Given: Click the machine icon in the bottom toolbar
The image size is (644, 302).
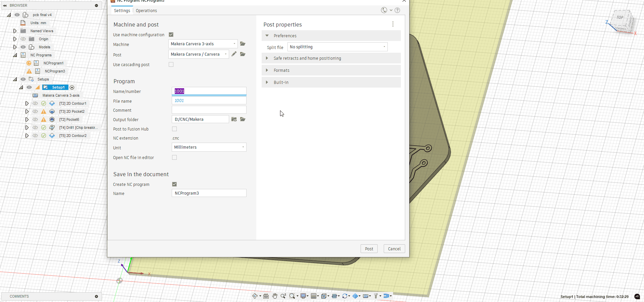Looking at the screenshot, I should 366,296.
